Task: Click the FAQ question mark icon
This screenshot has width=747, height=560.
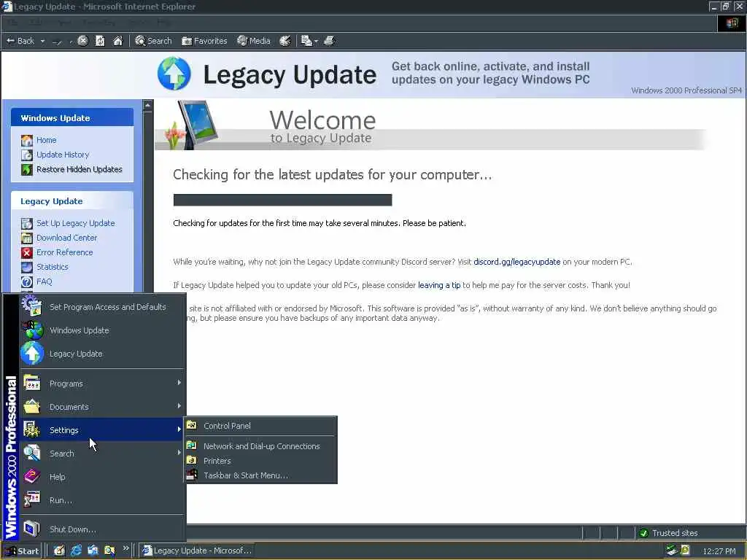Action: point(27,281)
